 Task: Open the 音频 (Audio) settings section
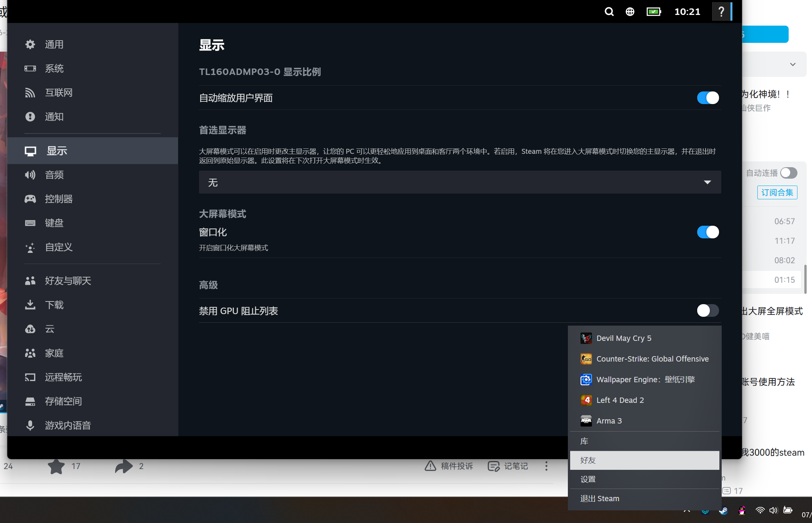tap(54, 175)
